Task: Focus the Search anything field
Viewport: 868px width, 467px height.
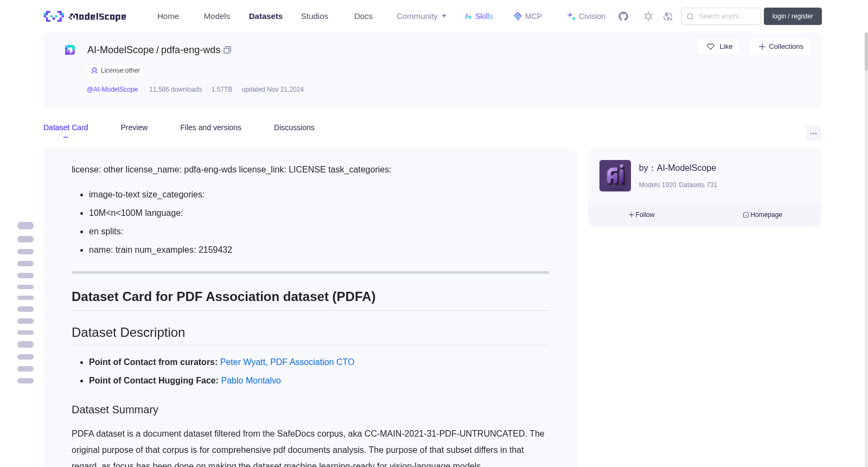Action: click(721, 16)
